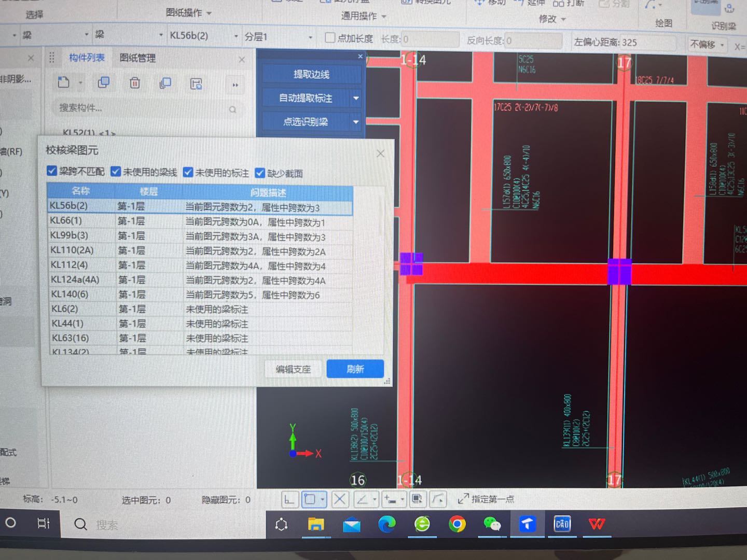Enable the 点加长度 checkbox
Image resolution: width=747 pixels, height=560 pixels.
point(330,38)
